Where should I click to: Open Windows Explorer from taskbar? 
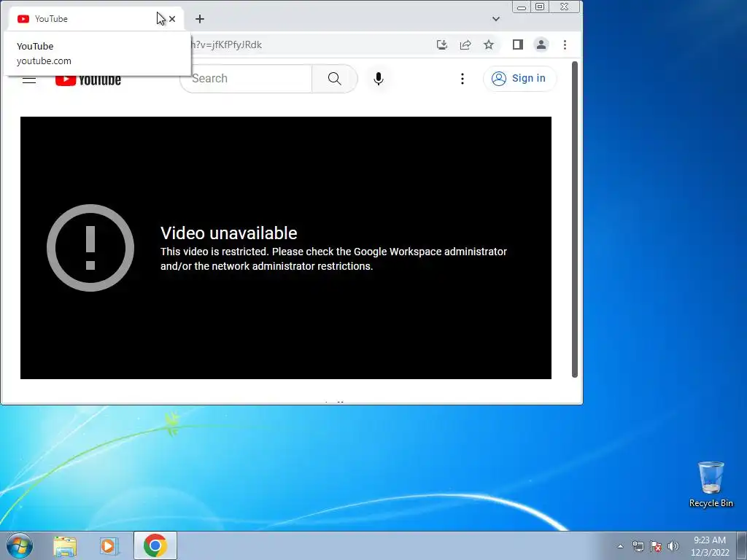[65, 545]
